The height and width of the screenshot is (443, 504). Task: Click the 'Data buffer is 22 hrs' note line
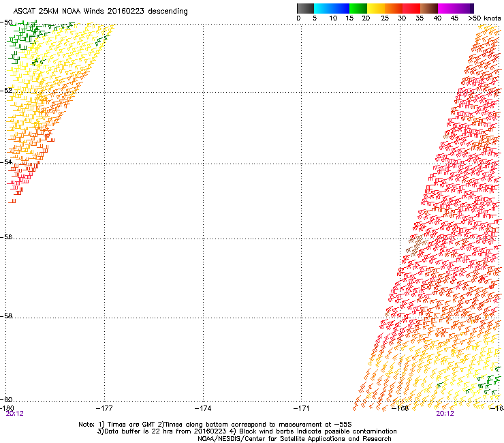pyautogui.click(x=247, y=431)
